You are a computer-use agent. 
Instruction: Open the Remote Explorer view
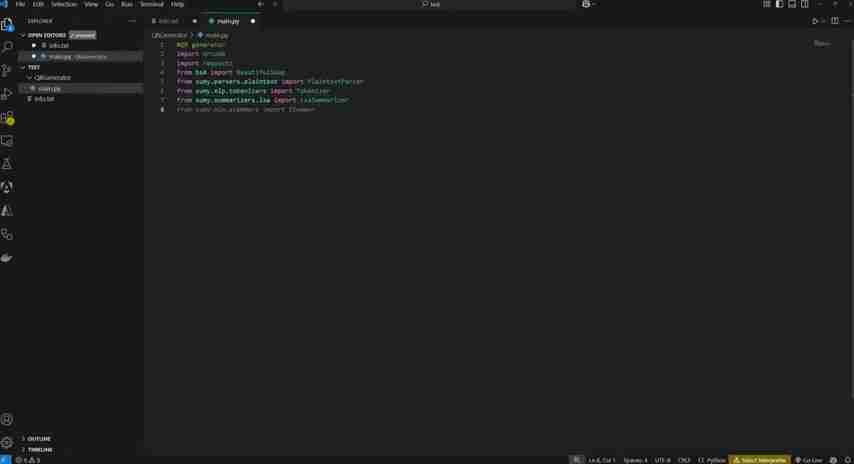[x=7, y=141]
